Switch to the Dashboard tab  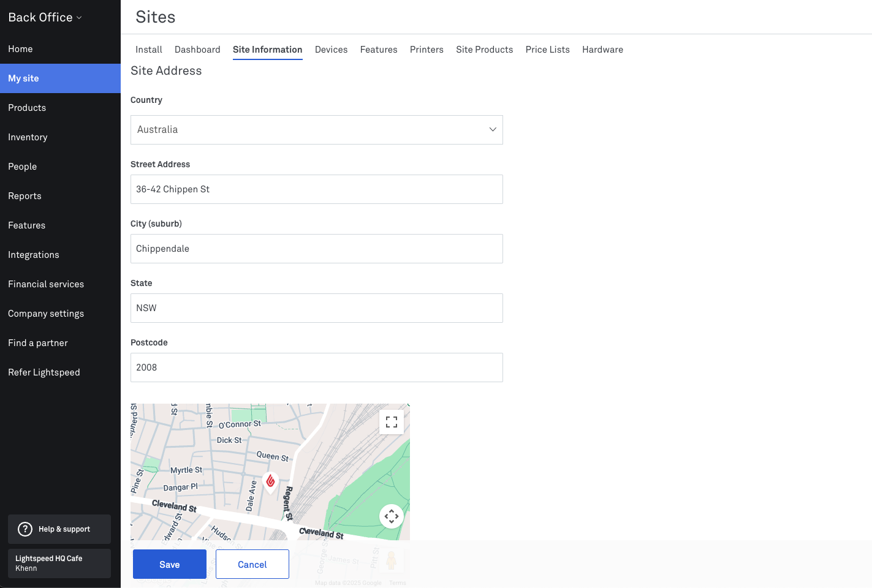tap(197, 50)
